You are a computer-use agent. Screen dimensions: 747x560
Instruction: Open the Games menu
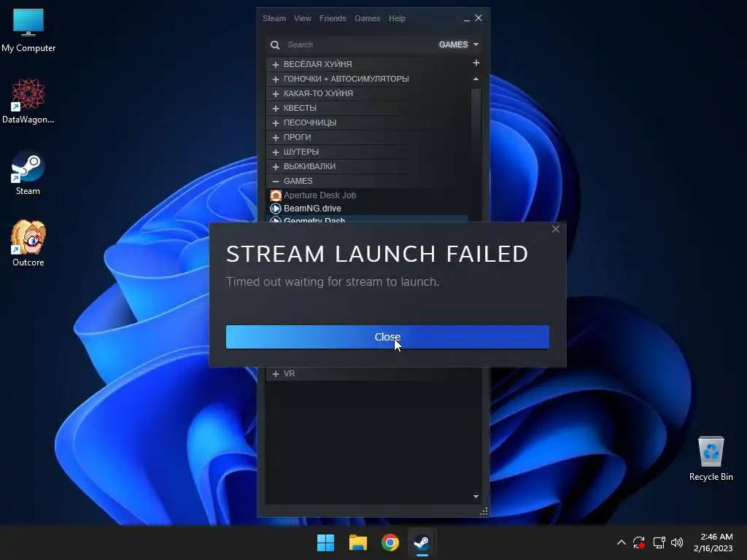[368, 18]
